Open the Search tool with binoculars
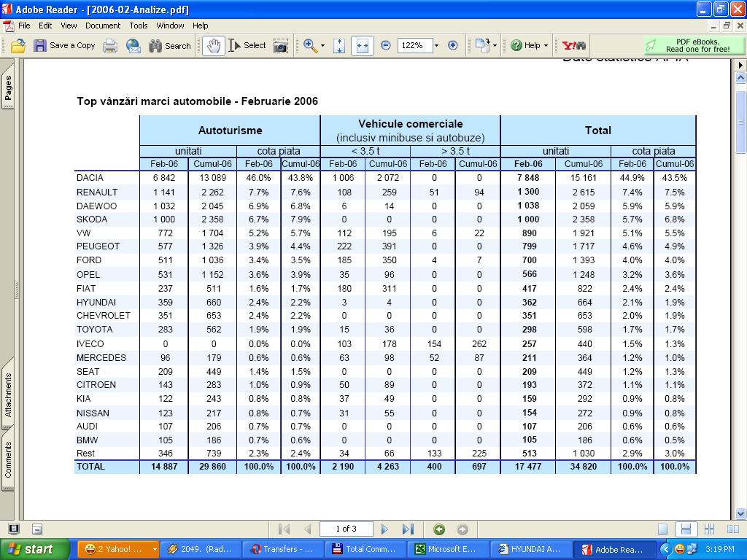This screenshot has width=747, height=560. 169,46
